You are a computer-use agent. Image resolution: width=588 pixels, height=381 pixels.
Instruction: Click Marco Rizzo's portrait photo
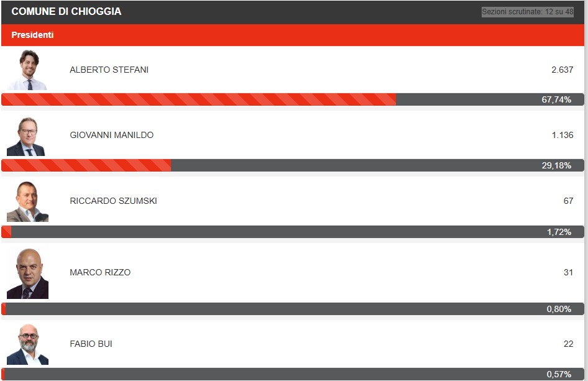pos(27,273)
